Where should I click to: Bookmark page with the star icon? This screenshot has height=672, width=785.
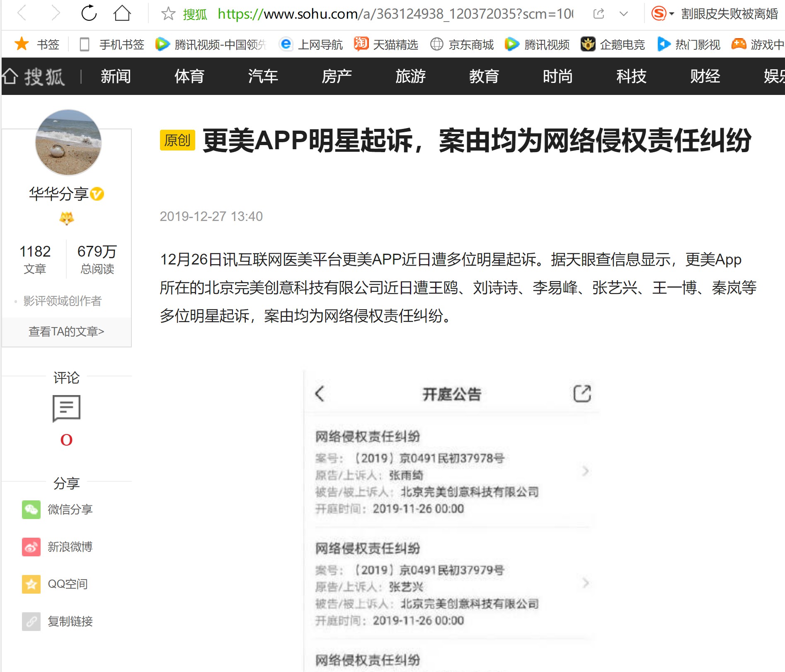168,14
